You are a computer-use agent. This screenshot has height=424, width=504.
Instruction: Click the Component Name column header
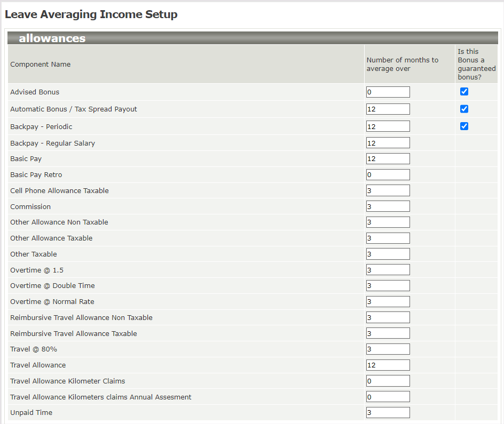point(41,65)
